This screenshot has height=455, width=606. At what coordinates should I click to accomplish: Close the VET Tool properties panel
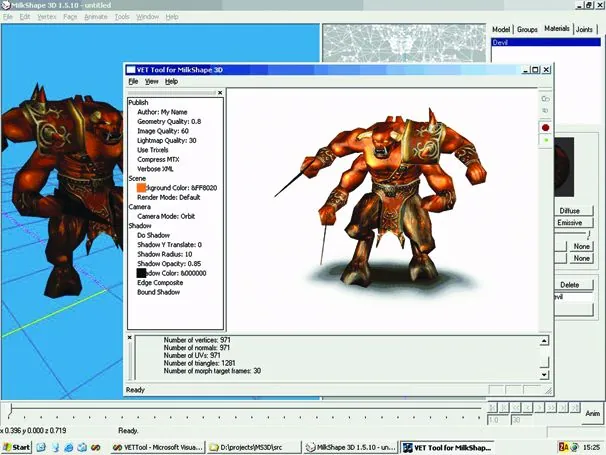[220, 93]
